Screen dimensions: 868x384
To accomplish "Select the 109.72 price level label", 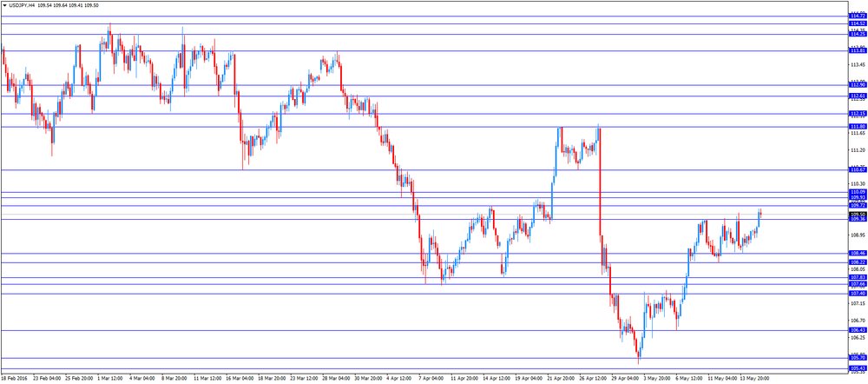I will coord(858,206).
